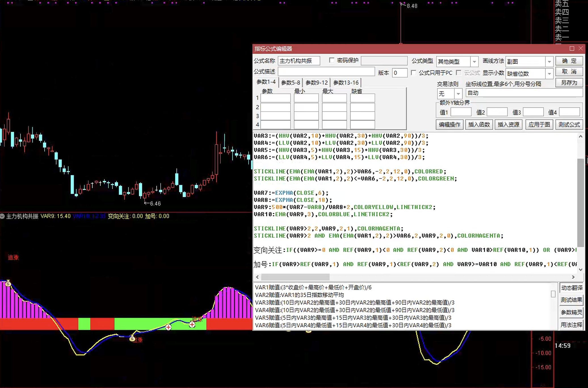
Task: Click the 8.48 high price label on chart
Action: [412, 6]
